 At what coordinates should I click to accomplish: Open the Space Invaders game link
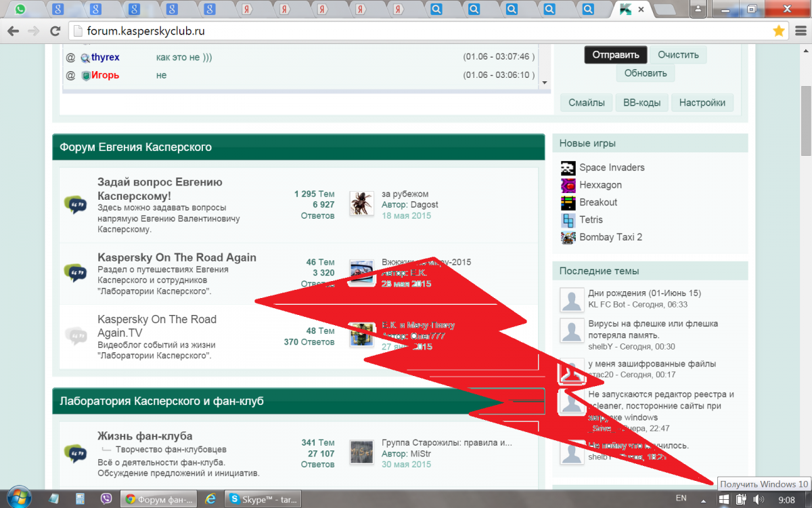[612, 167]
